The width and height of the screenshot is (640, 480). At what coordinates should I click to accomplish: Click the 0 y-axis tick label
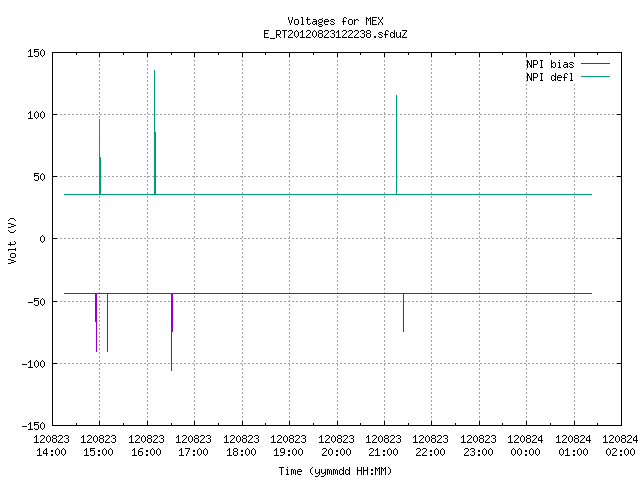click(x=42, y=239)
